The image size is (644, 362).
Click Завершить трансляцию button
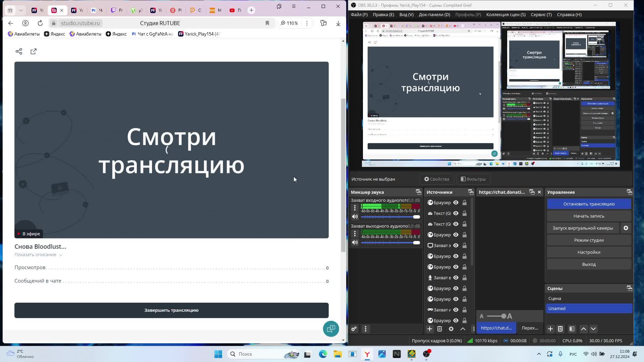click(x=171, y=310)
